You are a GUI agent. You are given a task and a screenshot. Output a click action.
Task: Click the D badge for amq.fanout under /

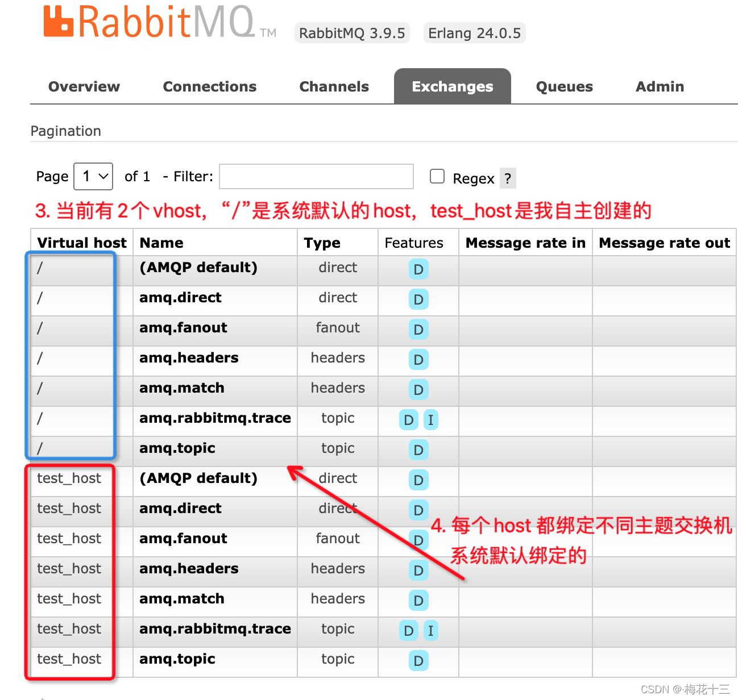418,330
